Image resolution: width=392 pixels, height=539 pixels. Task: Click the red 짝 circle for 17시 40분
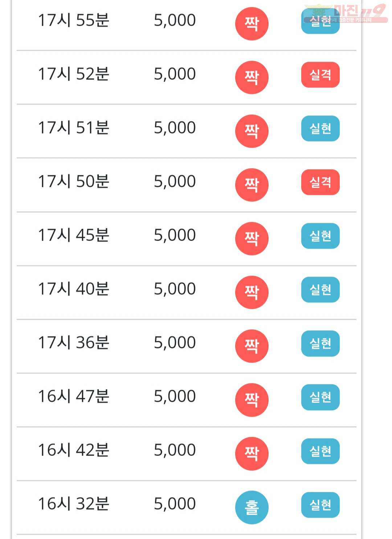(x=252, y=292)
